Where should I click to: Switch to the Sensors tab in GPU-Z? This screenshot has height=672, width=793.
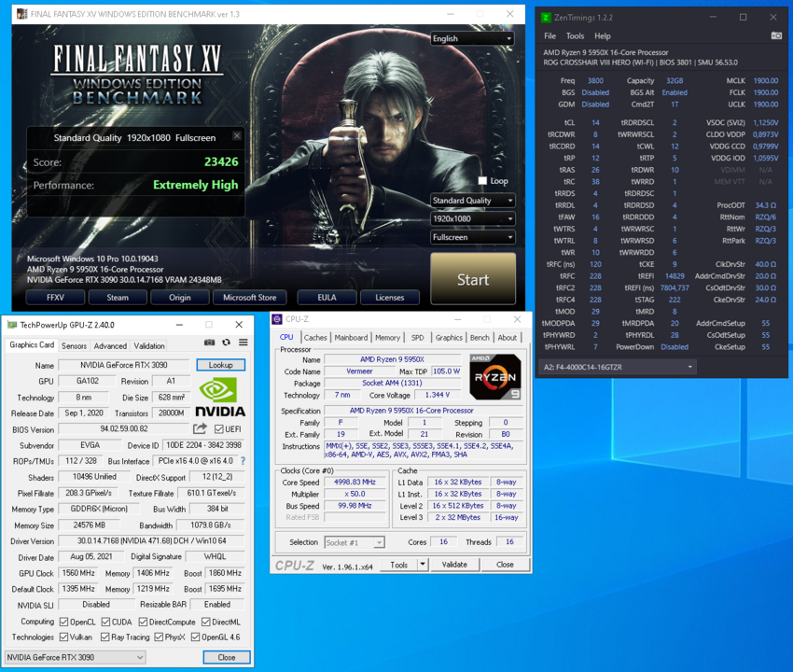pyautogui.click(x=74, y=345)
